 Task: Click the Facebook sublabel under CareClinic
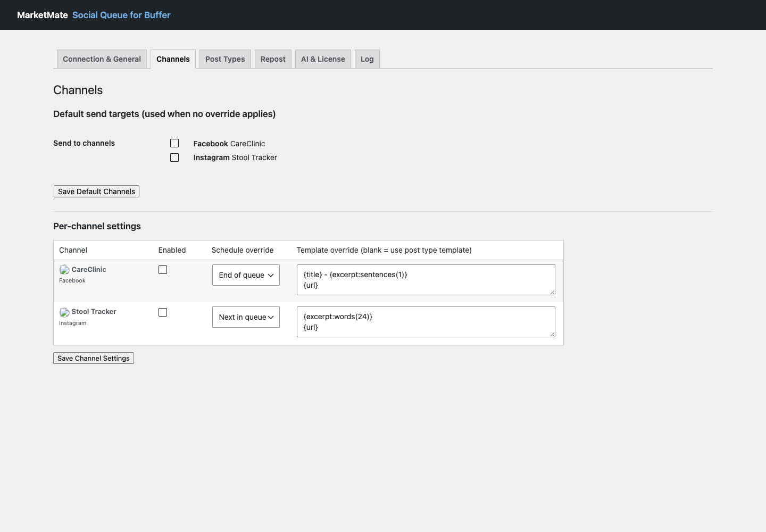[72, 280]
